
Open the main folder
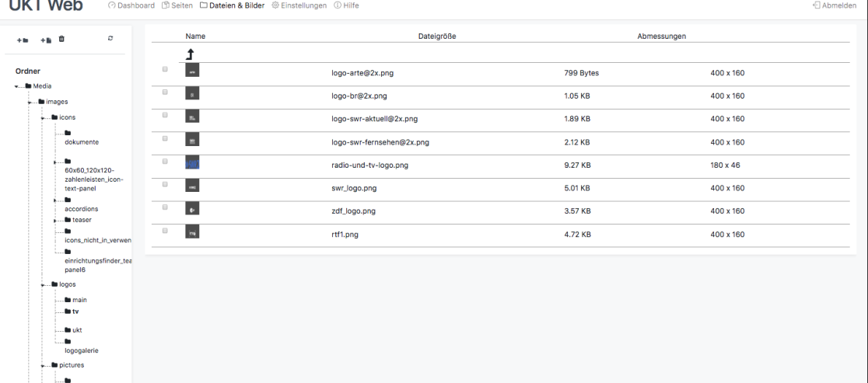coord(76,300)
